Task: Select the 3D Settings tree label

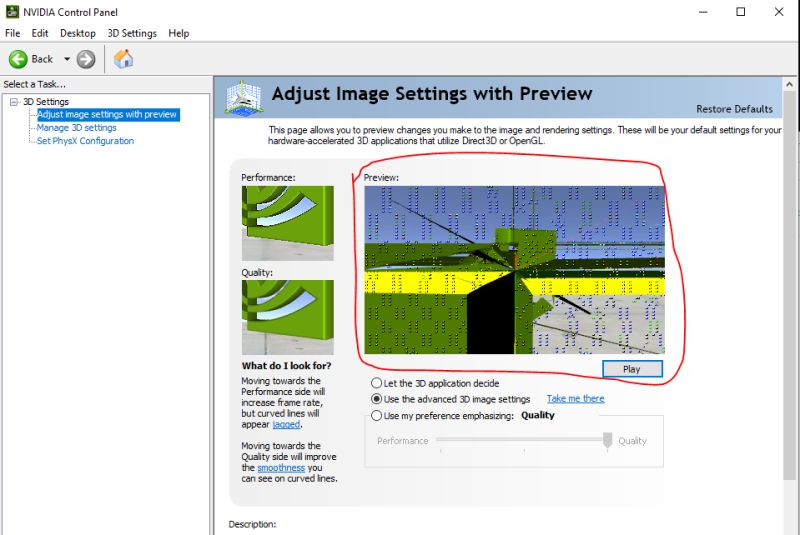Action: tap(46, 101)
